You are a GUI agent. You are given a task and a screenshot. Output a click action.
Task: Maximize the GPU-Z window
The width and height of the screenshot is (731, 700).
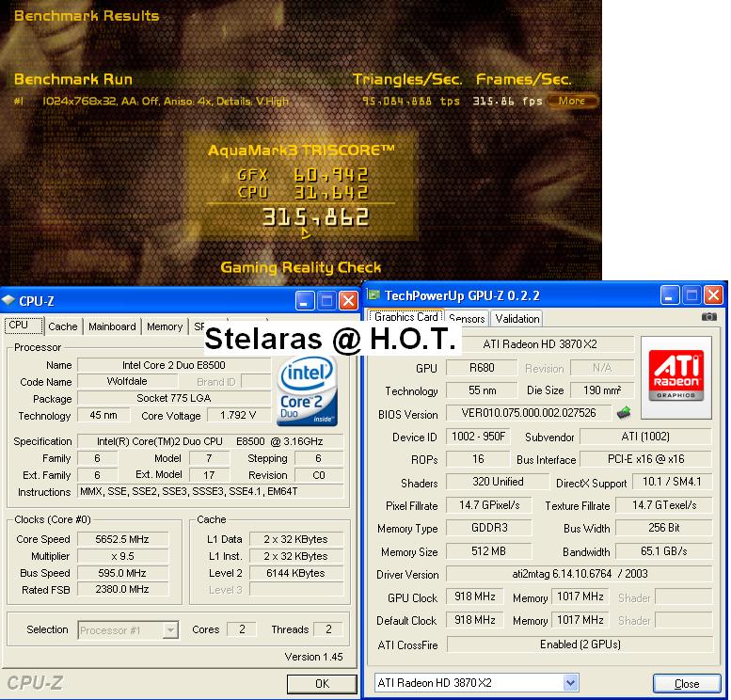691,295
